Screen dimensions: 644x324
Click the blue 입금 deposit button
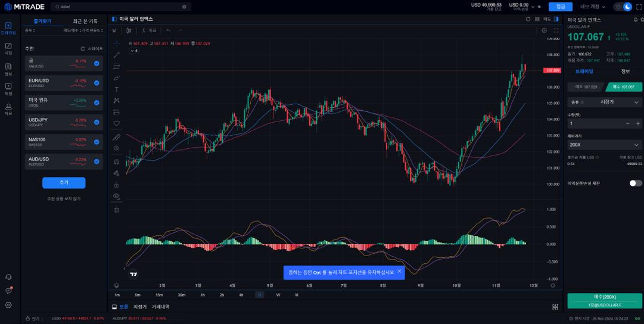[x=560, y=7]
